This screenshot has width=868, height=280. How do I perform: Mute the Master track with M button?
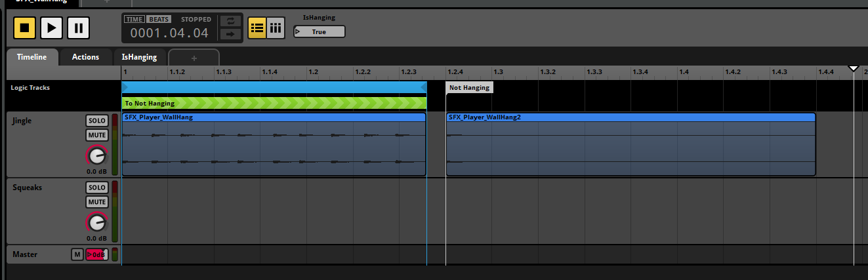coord(77,254)
